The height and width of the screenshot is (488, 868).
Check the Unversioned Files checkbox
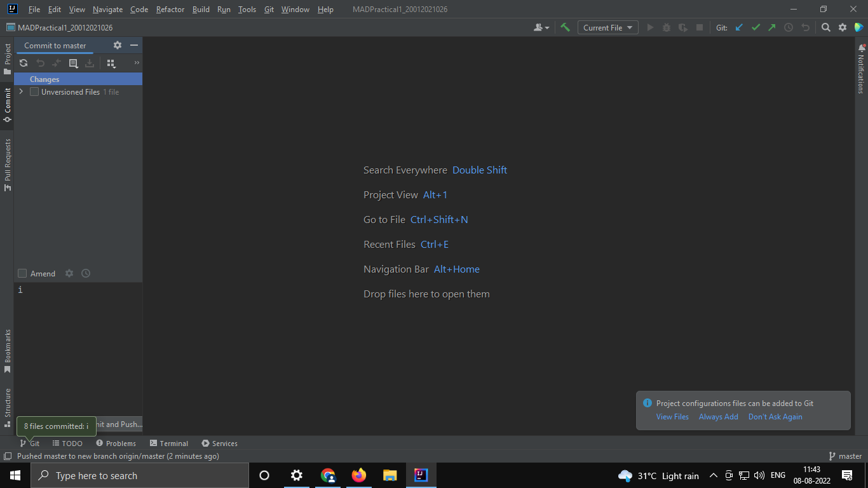click(x=34, y=91)
